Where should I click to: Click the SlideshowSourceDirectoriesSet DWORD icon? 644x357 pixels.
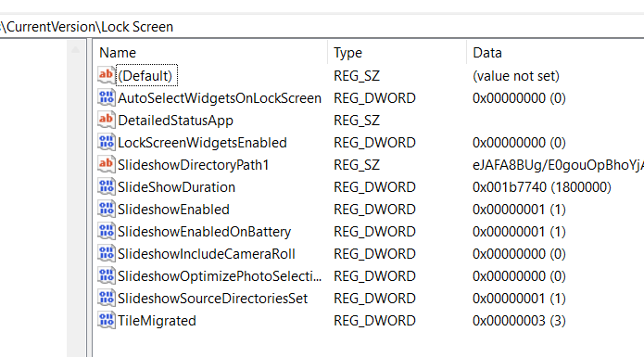(106, 298)
